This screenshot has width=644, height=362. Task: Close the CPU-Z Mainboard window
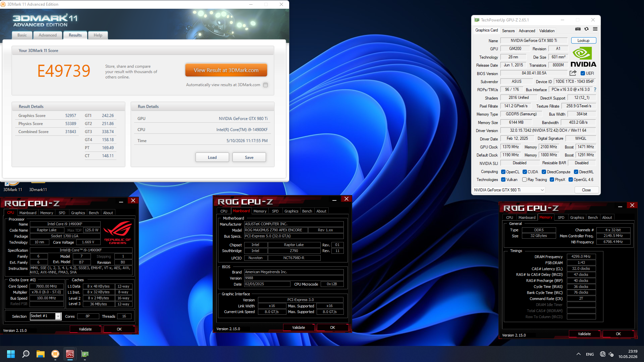346,199
